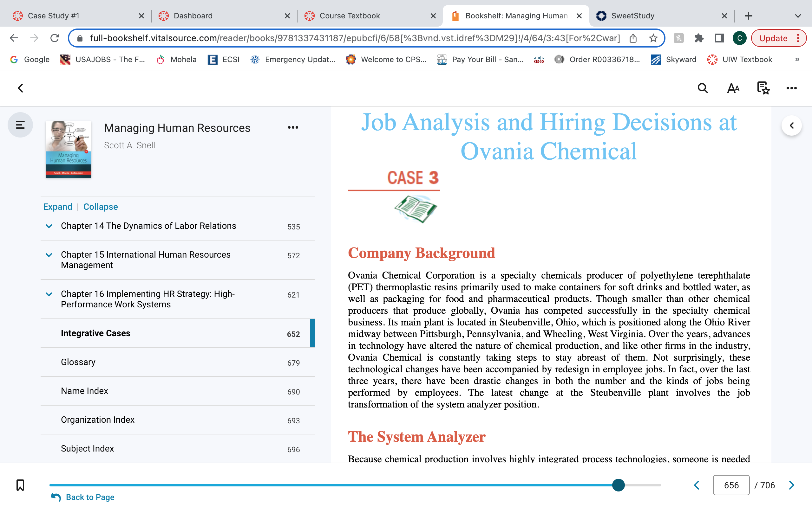
Task: Go back with the bookshelf back arrow
Action: coord(21,88)
